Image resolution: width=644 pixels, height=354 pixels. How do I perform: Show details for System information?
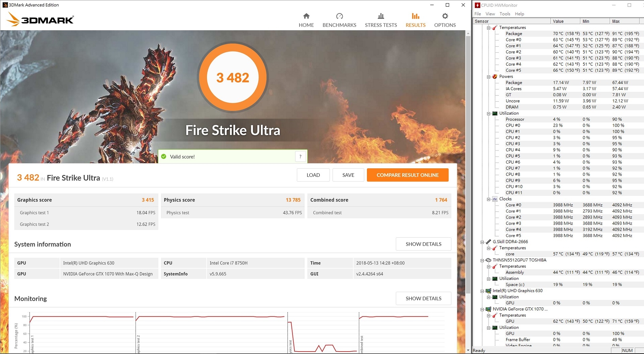[x=423, y=244]
